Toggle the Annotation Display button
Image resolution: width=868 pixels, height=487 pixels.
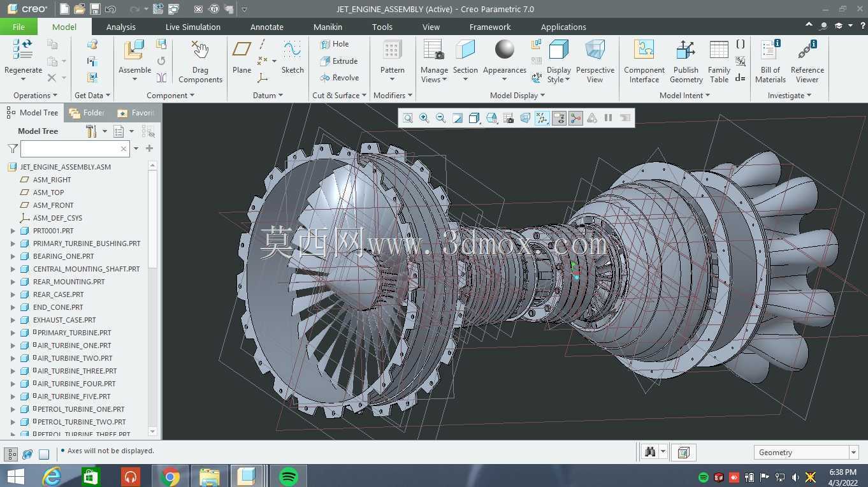click(x=559, y=118)
